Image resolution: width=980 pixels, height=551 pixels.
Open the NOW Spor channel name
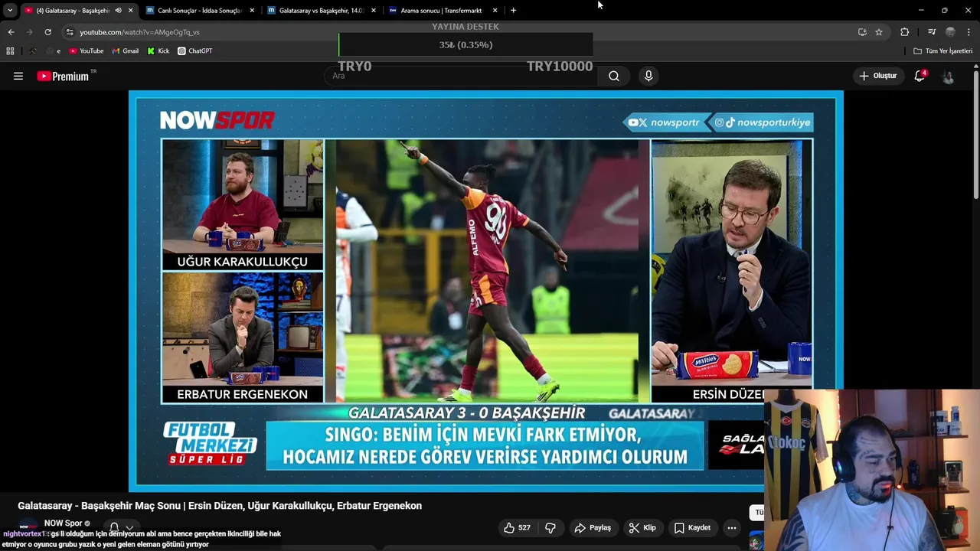pyautogui.click(x=63, y=523)
